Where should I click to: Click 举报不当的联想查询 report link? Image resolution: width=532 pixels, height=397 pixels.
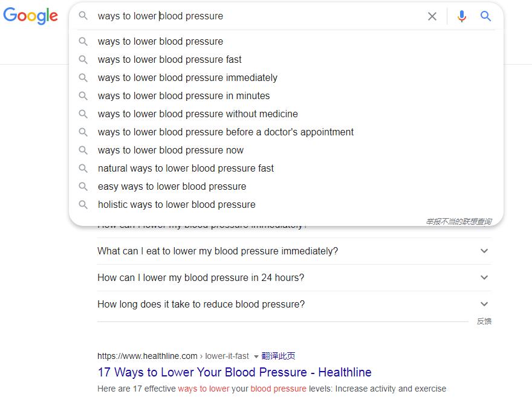(458, 222)
